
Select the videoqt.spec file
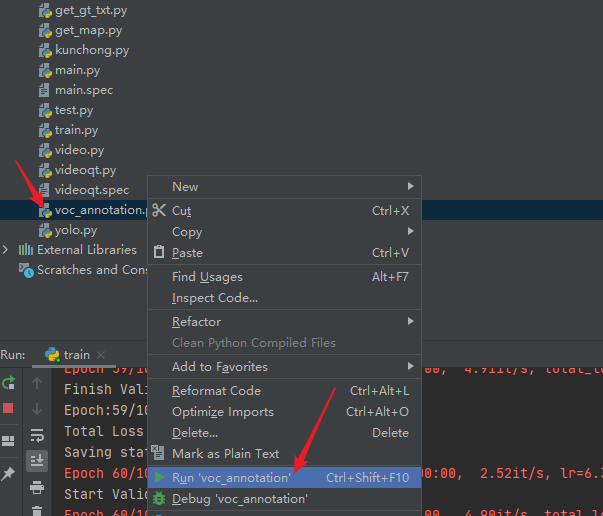pos(92,190)
